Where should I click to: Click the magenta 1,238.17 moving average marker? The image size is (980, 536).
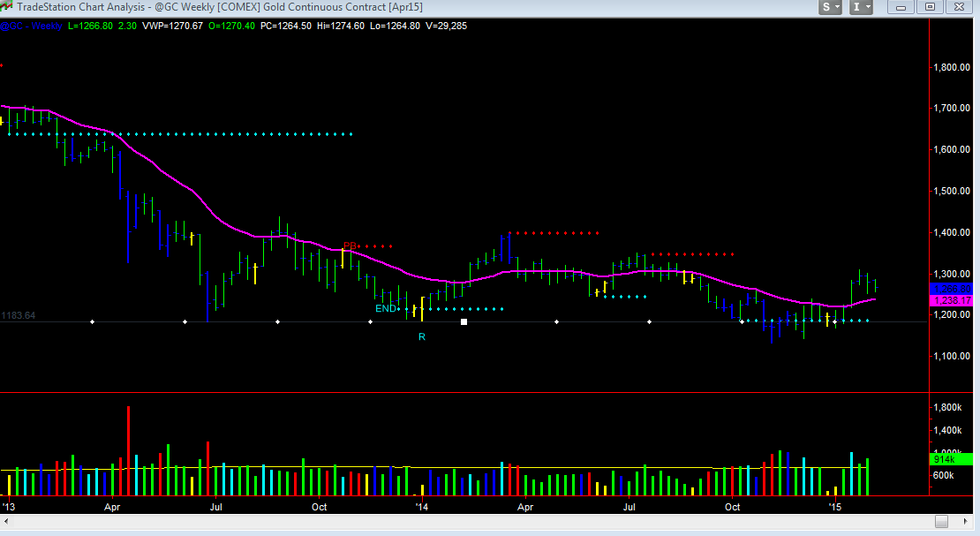coord(951,301)
